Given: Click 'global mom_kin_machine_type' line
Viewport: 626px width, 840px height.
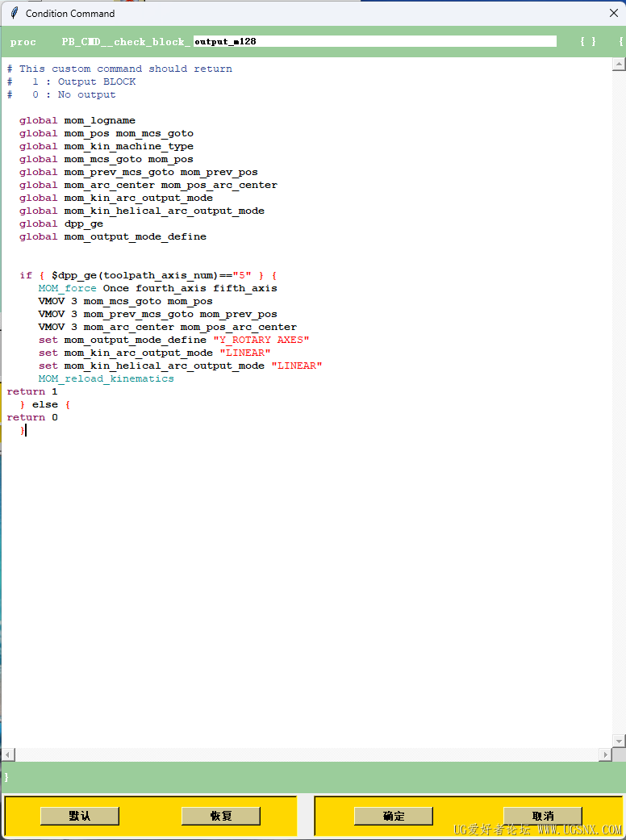Looking at the screenshot, I should pyautogui.click(x=106, y=146).
